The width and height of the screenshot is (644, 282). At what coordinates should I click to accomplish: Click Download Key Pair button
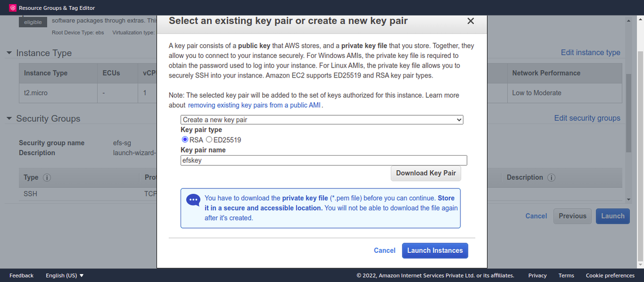tap(426, 173)
